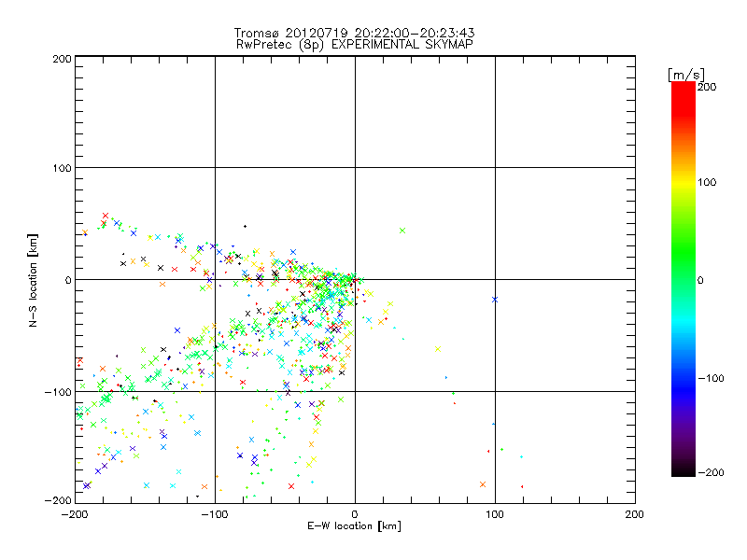Click the '[m/s]' colorbar unit label
Viewport: 747px width, 560px height.
(x=686, y=75)
